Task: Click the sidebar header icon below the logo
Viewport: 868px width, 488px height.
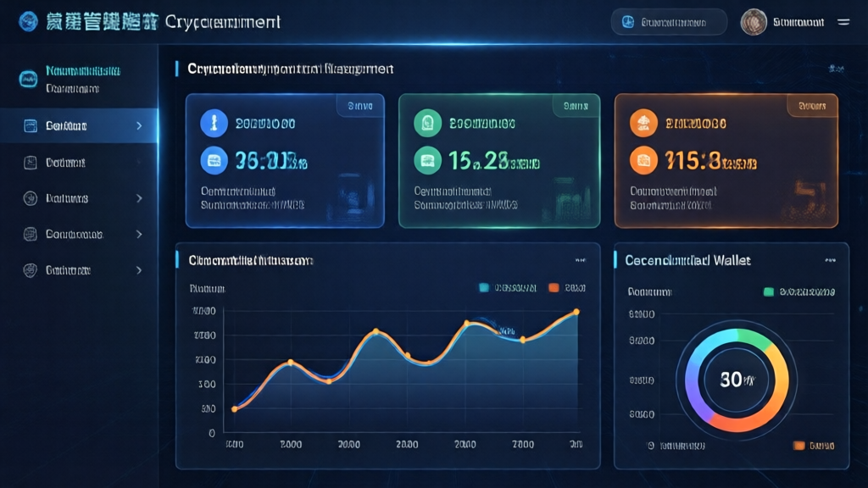Action: click(28, 80)
